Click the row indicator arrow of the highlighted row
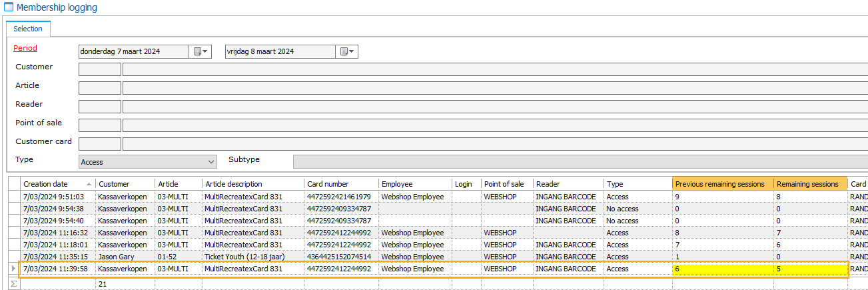This screenshot has width=868, height=290. click(13, 269)
